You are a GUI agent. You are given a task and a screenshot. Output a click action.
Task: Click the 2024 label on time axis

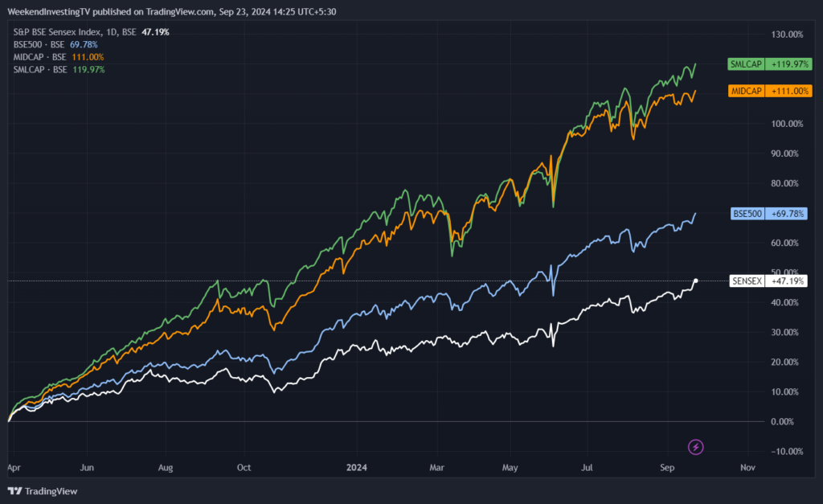click(357, 467)
